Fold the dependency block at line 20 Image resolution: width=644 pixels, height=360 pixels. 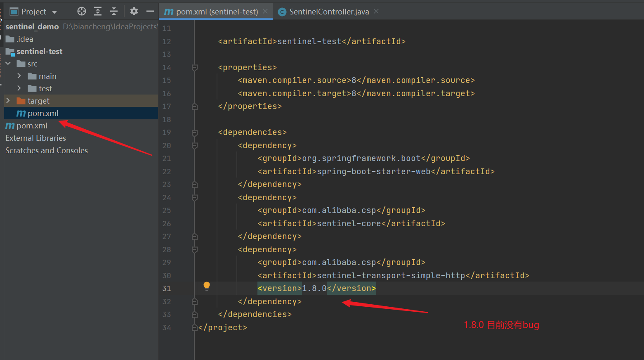195,145
